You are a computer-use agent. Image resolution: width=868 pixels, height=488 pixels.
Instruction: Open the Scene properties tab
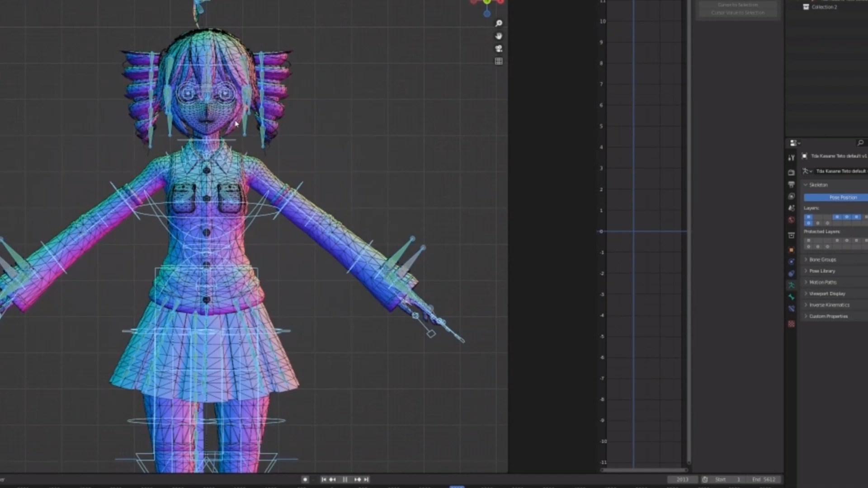tap(791, 208)
